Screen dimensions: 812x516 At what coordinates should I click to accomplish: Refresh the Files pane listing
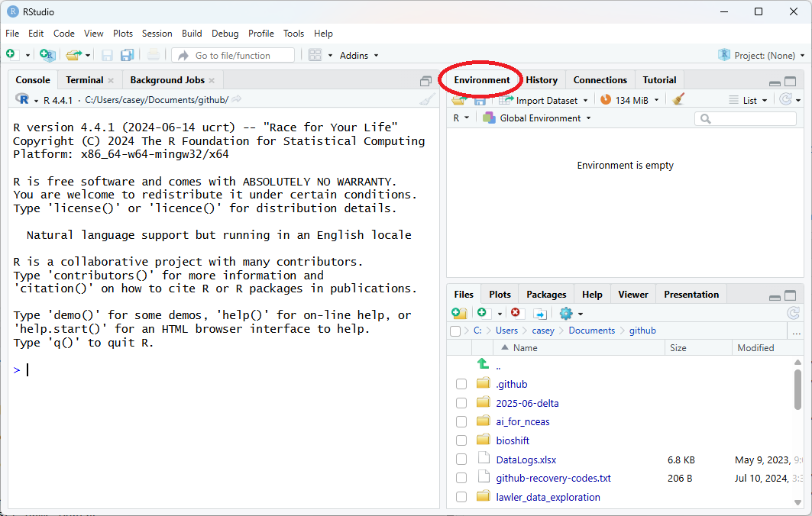click(x=793, y=313)
